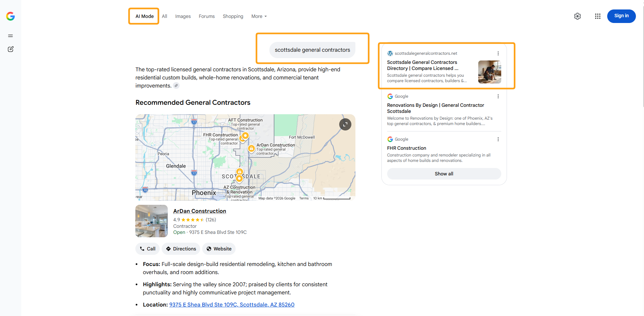Click the ArDan Construction review count (126)
Image resolution: width=644 pixels, height=316 pixels.
[211, 220]
